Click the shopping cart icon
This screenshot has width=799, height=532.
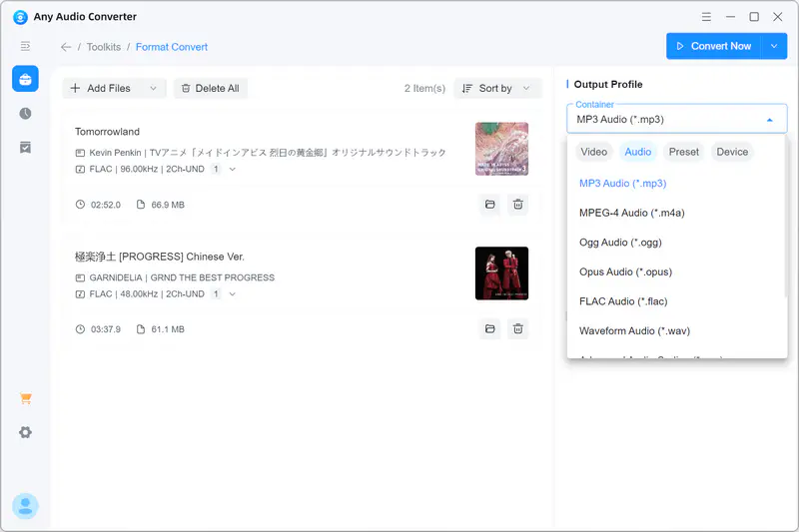coord(26,398)
